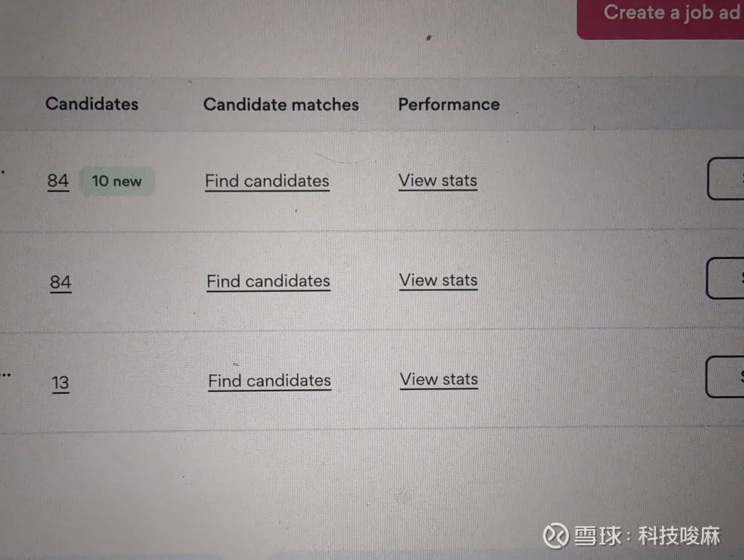Click the Performance column header
Viewport: 744px width, 560px height.
(x=448, y=105)
